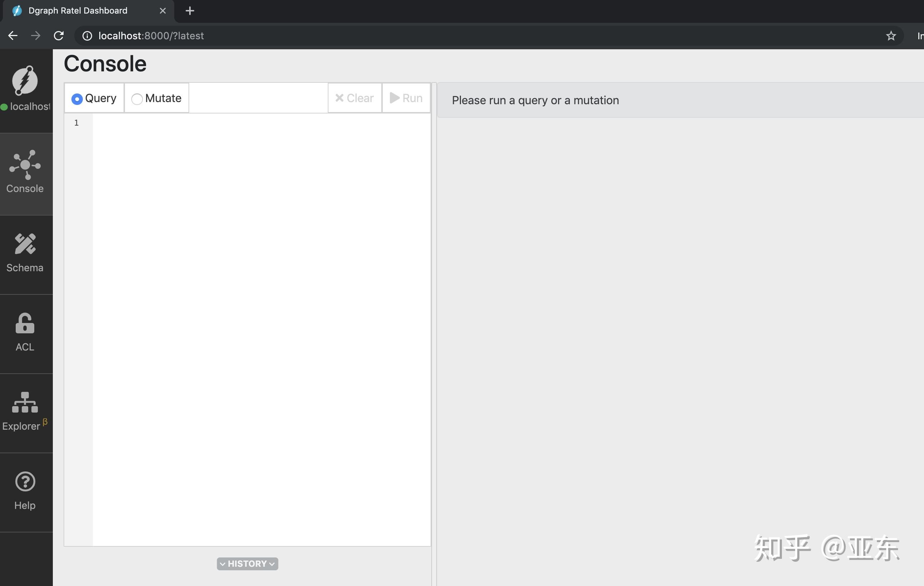Expand the HISTORY panel
Screen dimensions: 924x586
pos(247,564)
